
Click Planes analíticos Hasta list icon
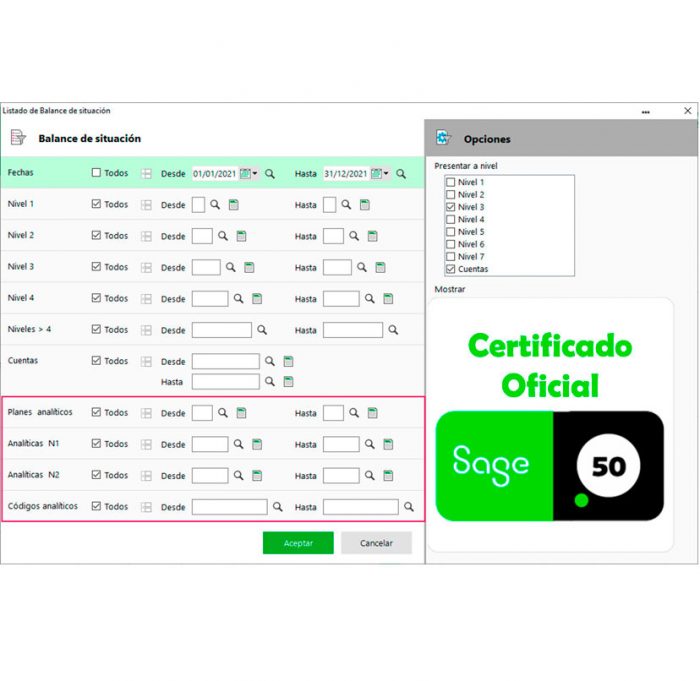pos(373,413)
